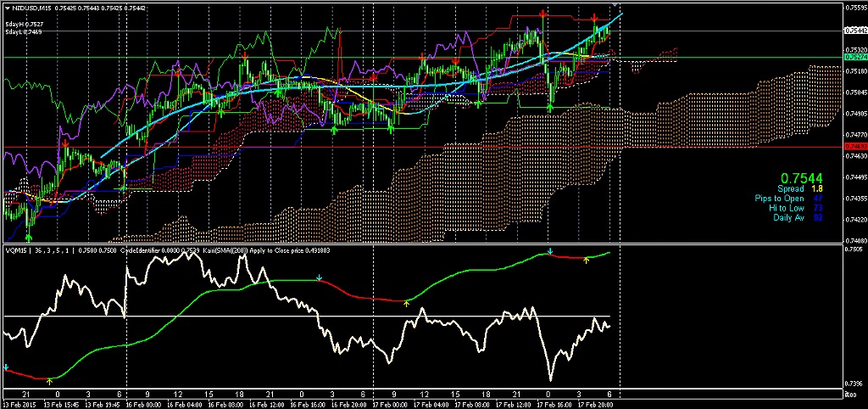Viewport: 868px width, 409px height.
Task: Click the Daily Av readout
Action: tap(798, 217)
